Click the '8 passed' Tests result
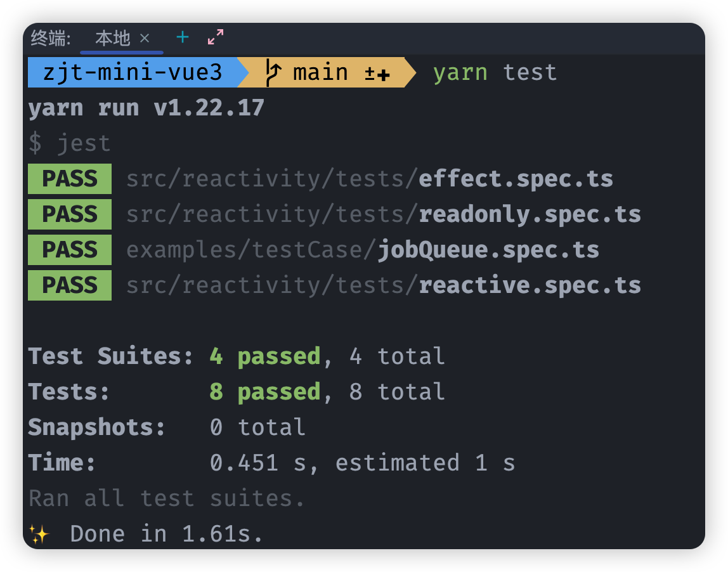 tap(264, 392)
